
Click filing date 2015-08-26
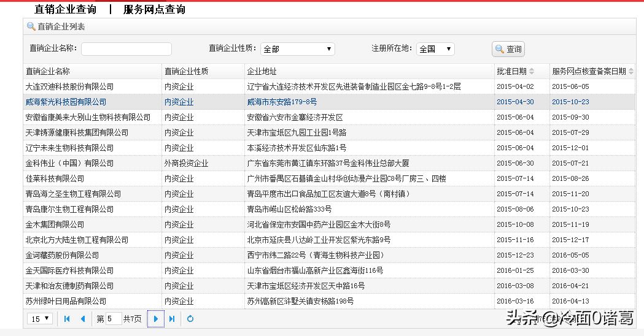[x=570, y=178]
